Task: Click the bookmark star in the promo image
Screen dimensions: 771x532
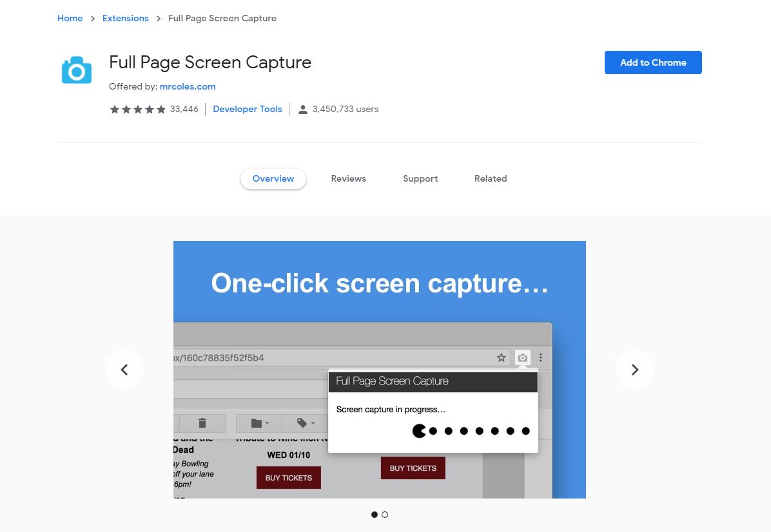Action: coord(501,357)
